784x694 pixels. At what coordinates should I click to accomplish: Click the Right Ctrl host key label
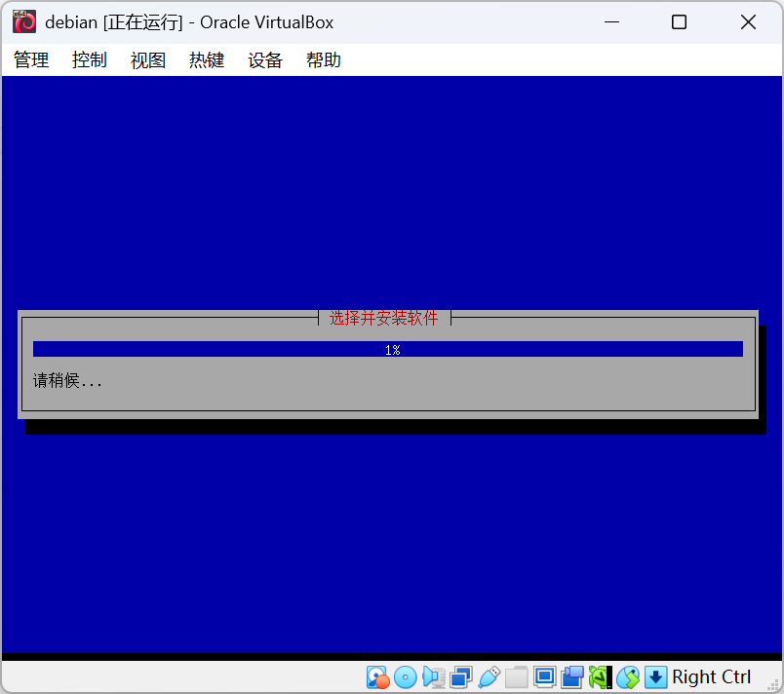711,677
